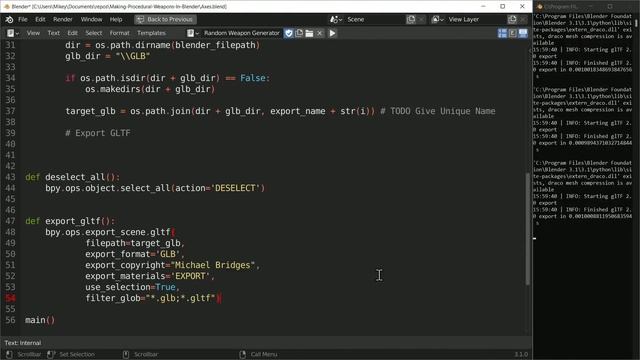Open the Format menu
This screenshot has width=640, height=360.
(119, 33)
